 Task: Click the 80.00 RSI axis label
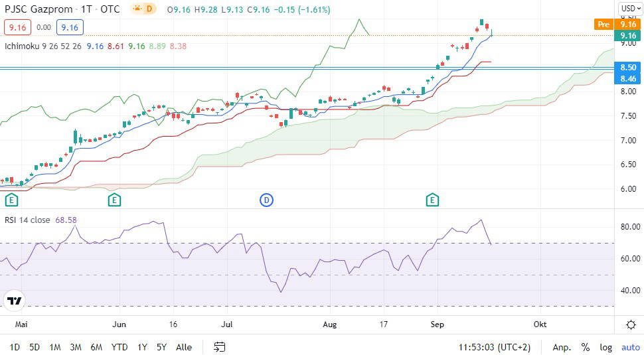[631, 226]
